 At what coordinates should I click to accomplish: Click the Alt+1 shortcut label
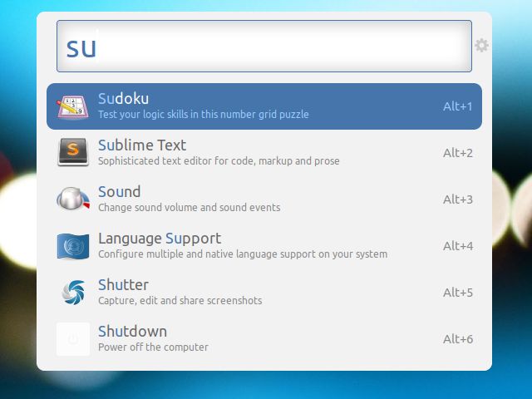click(x=458, y=106)
